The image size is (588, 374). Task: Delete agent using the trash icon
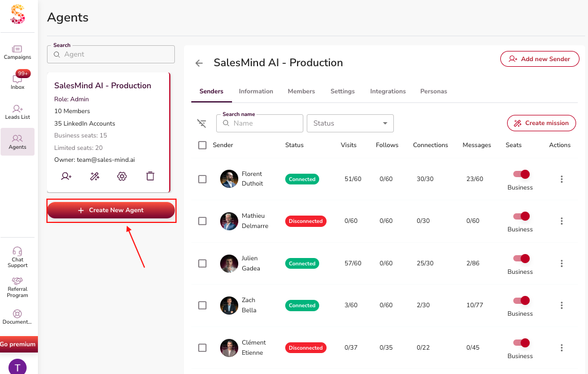tap(150, 176)
